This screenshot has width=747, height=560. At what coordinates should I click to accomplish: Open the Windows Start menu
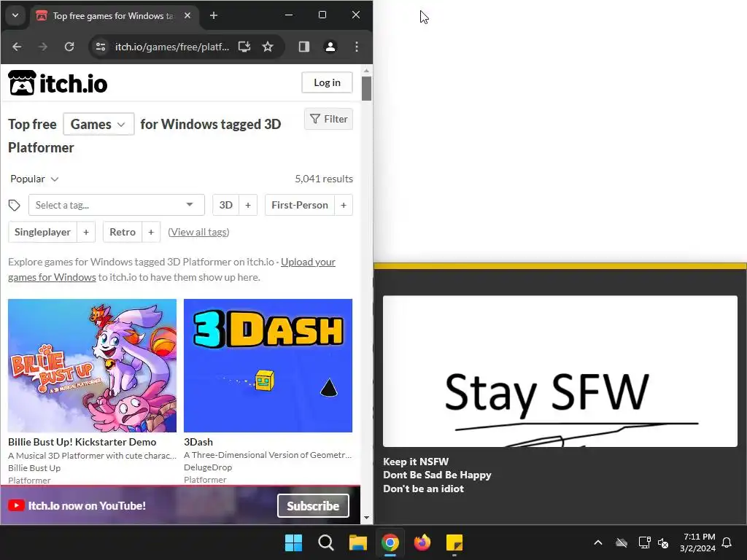(x=293, y=542)
